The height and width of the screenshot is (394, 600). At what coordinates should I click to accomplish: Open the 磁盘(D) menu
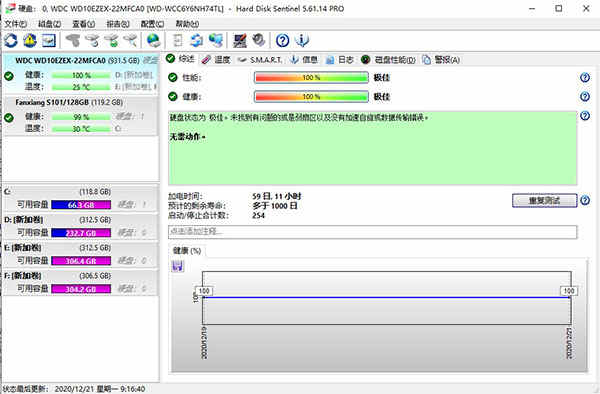[50, 24]
